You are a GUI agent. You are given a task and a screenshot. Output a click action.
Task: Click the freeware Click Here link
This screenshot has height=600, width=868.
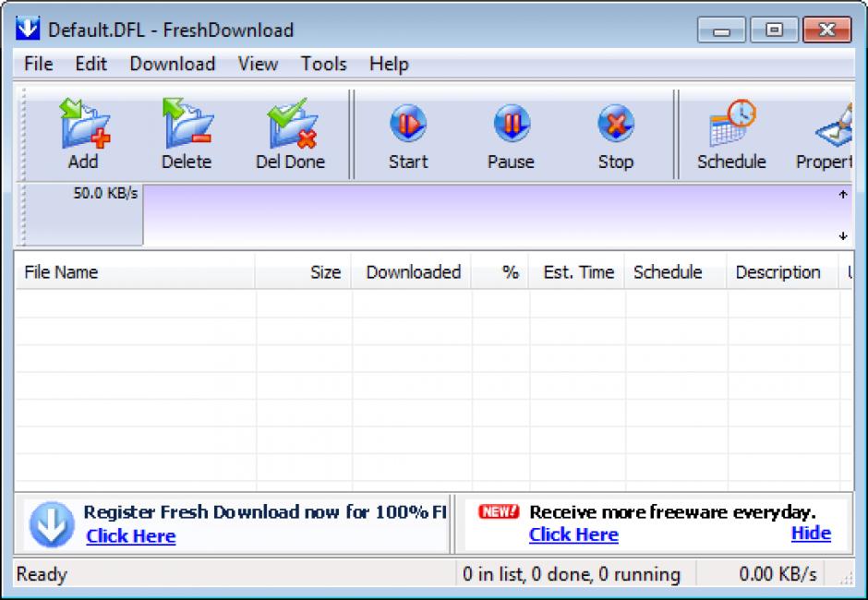tap(573, 534)
